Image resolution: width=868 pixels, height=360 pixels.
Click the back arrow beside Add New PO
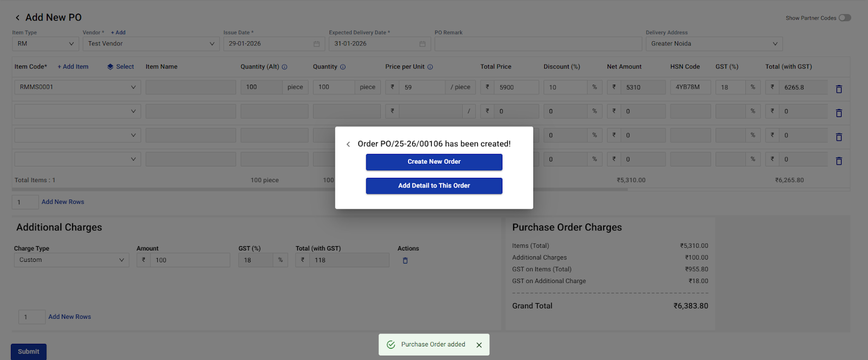coord(17,18)
